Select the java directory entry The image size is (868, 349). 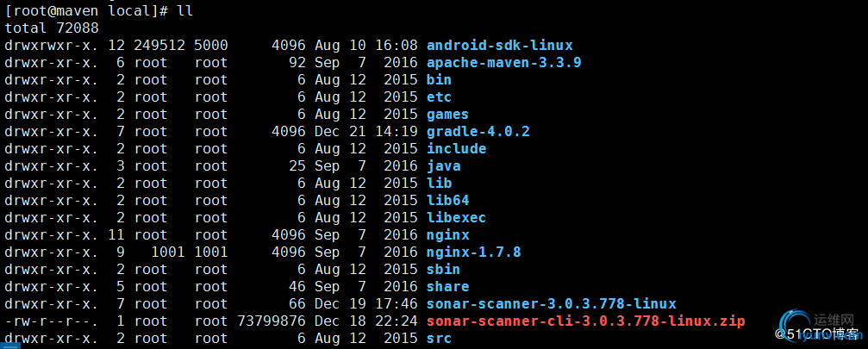[x=443, y=166]
